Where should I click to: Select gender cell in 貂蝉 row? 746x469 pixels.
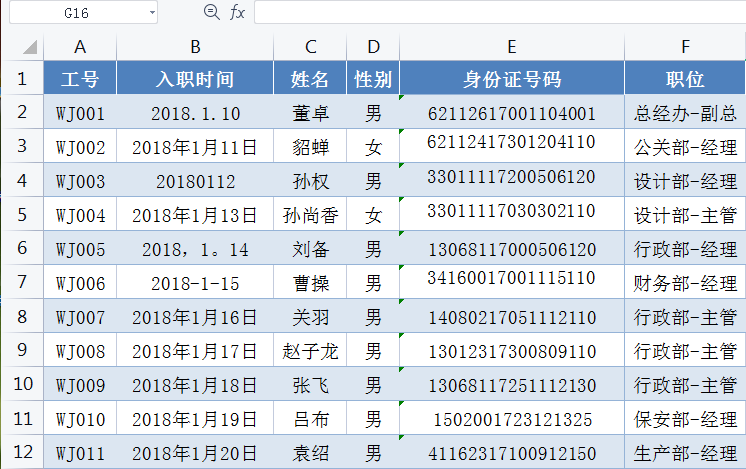[x=373, y=146]
